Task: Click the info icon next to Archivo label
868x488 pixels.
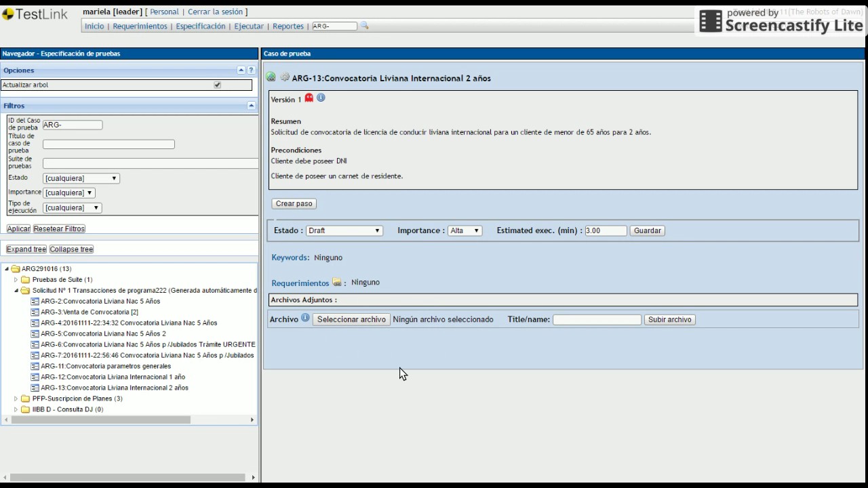Action: point(305,318)
